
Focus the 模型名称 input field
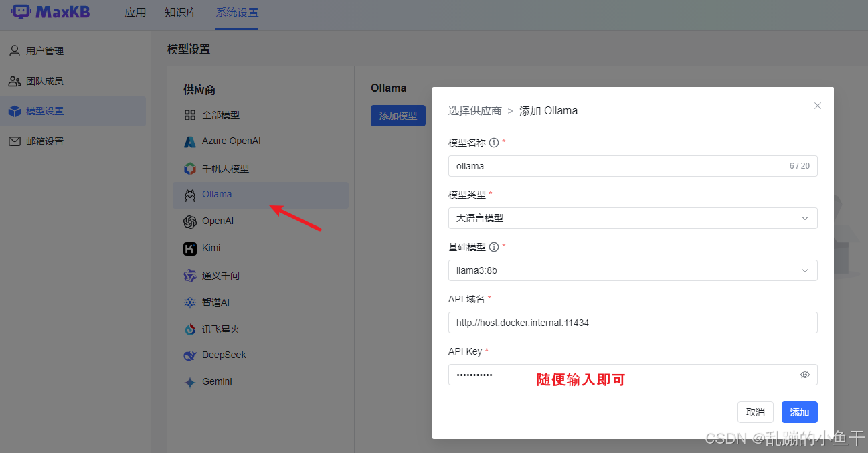(632, 166)
